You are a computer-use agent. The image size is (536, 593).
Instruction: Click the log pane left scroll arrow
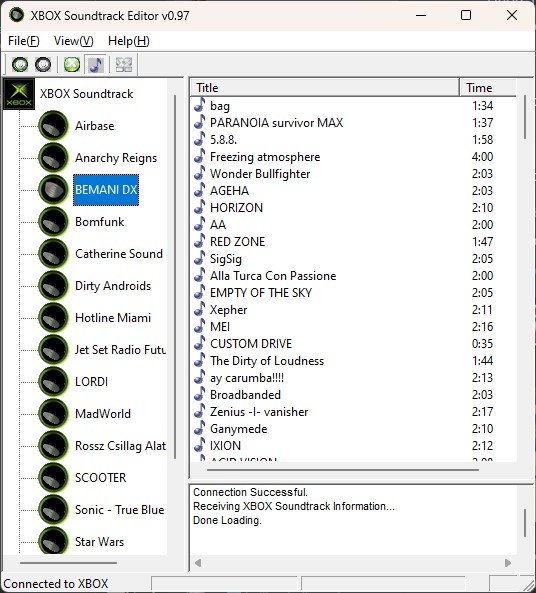point(198,563)
